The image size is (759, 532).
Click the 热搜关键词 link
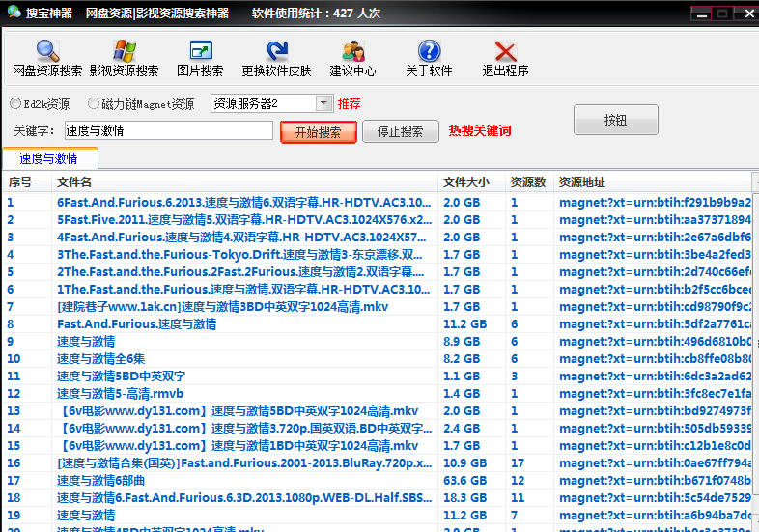(480, 131)
